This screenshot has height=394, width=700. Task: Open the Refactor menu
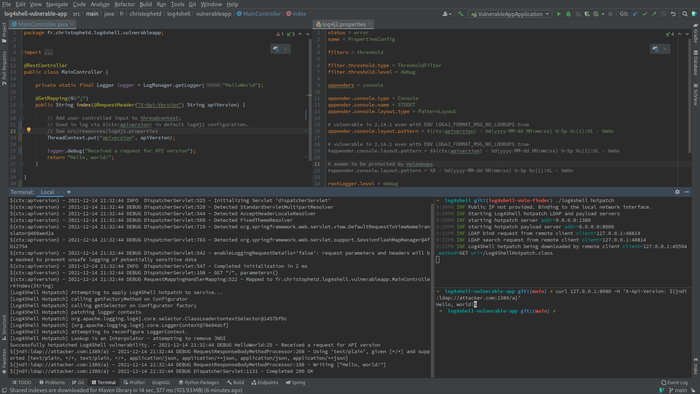coord(125,4)
